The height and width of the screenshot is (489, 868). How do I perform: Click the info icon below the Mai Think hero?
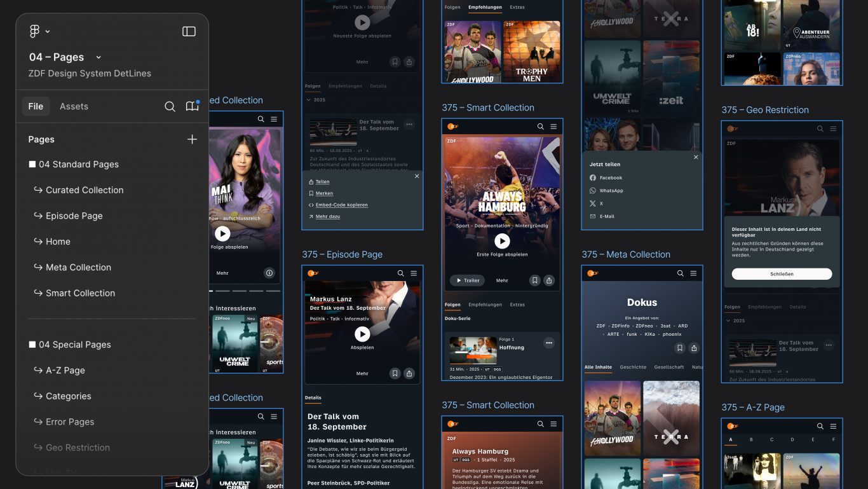pos(269,273)
